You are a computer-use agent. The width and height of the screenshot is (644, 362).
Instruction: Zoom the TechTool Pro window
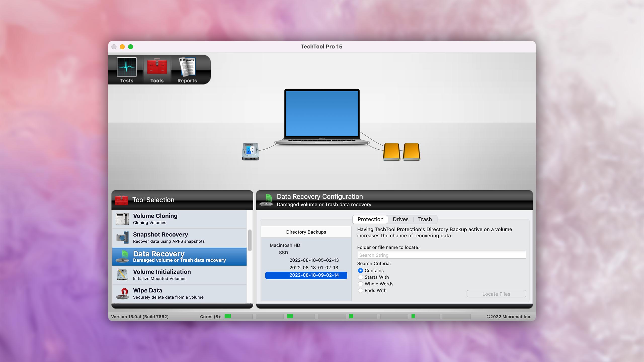[x=131, y=47]
